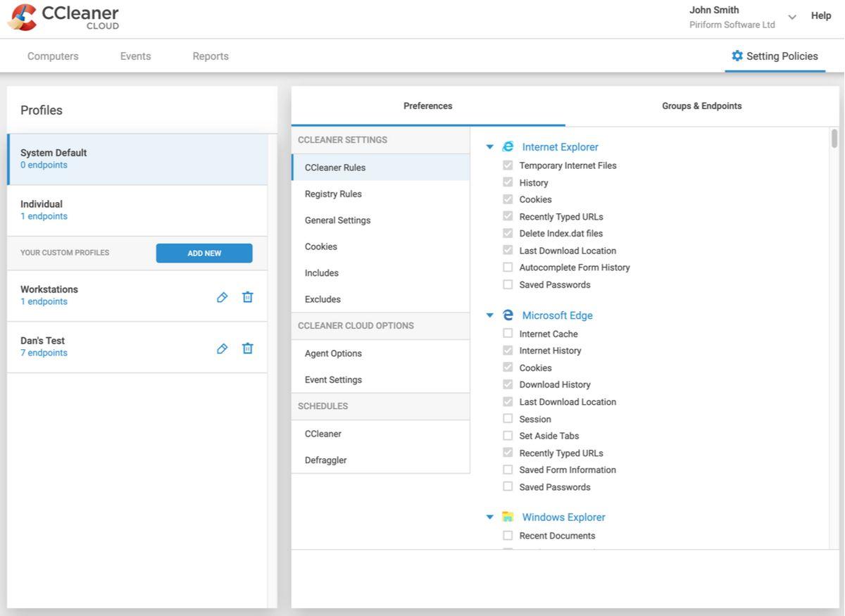Enable Internet Explorer Saved Passwords checkbox
Viewport: 845px width, 616px height.
(508, 284)
